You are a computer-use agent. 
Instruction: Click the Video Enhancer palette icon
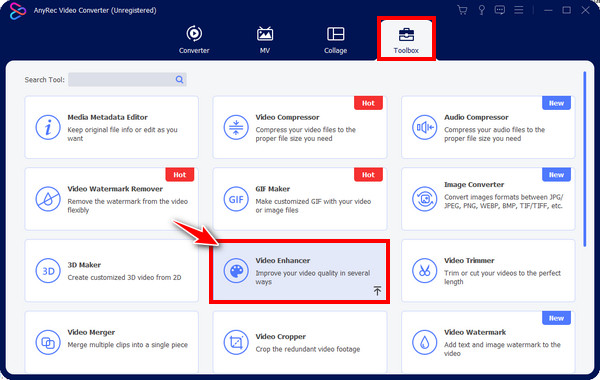coord(236,271)
